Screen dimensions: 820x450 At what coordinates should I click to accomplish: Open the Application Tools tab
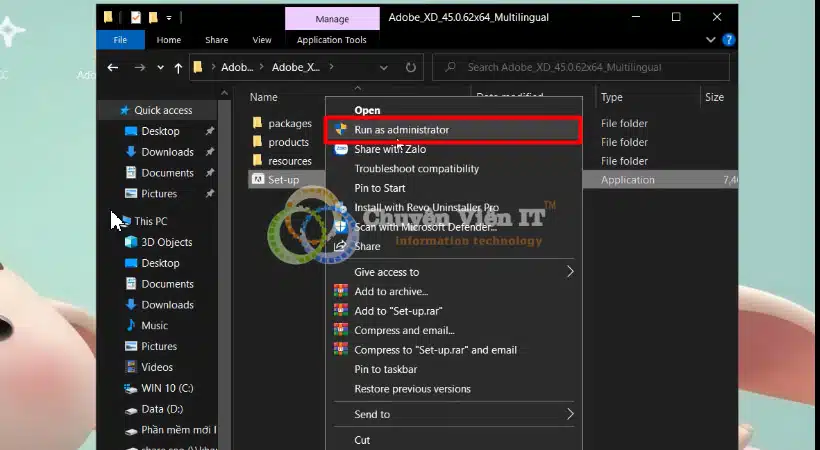(332, 40)
